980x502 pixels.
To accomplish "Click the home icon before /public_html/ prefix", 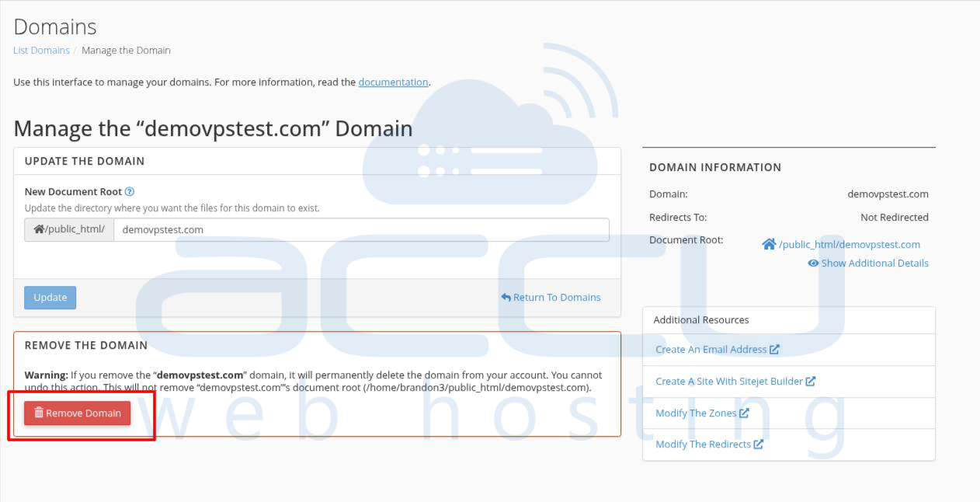I will click(x=39, y=230).
